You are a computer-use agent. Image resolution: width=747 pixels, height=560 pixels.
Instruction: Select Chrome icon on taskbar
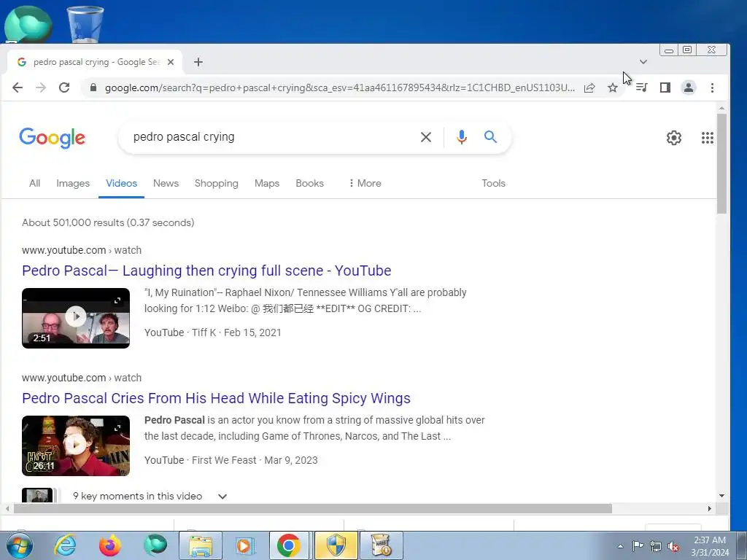click(289, 545)
